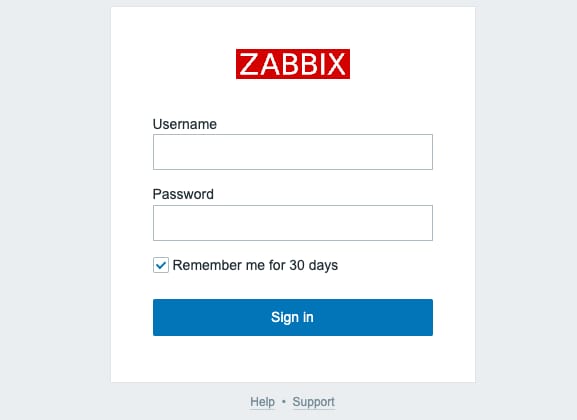Submit the login form with Sign in
Viewport: 577px width, 420px height.
(293, 317)
